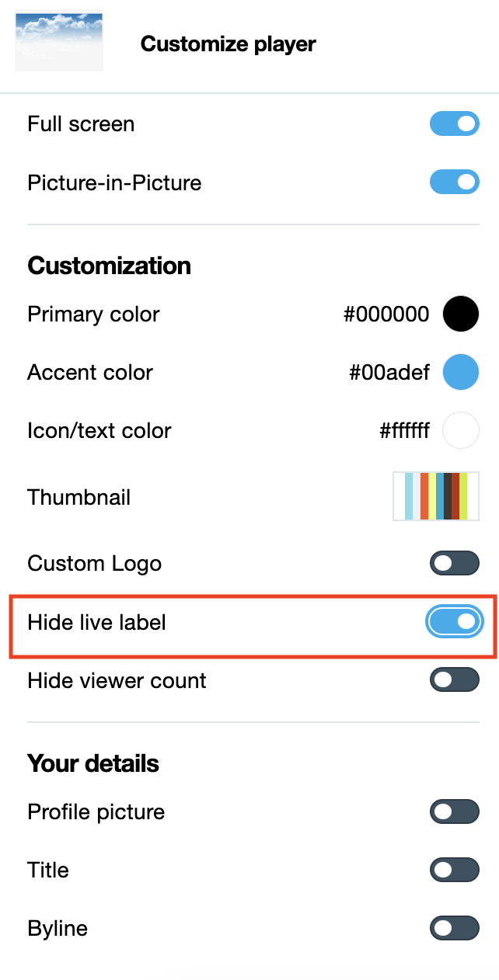The image size is (499, 980).
Task: Click the blue Accent color swatch
Action: (461, 372)
